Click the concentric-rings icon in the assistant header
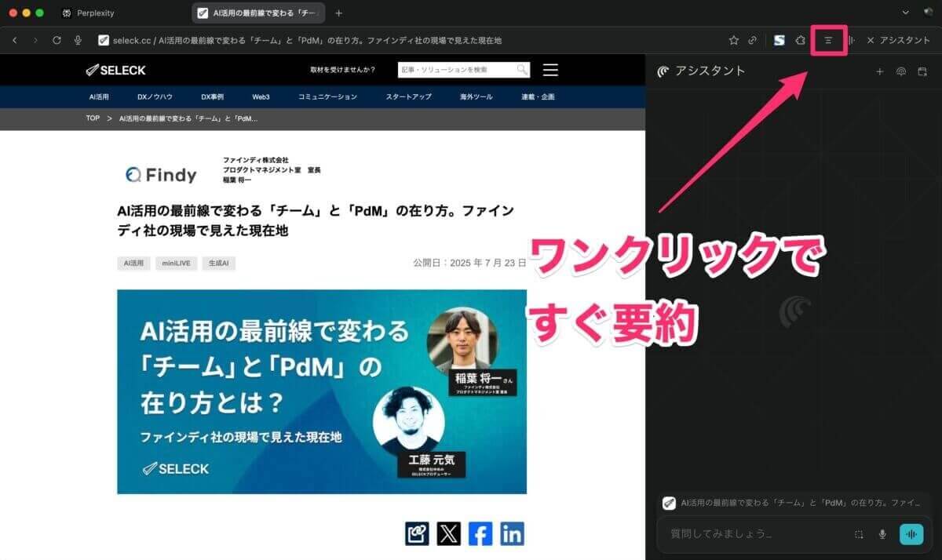 pyautogui.click(x=901, y=71)
